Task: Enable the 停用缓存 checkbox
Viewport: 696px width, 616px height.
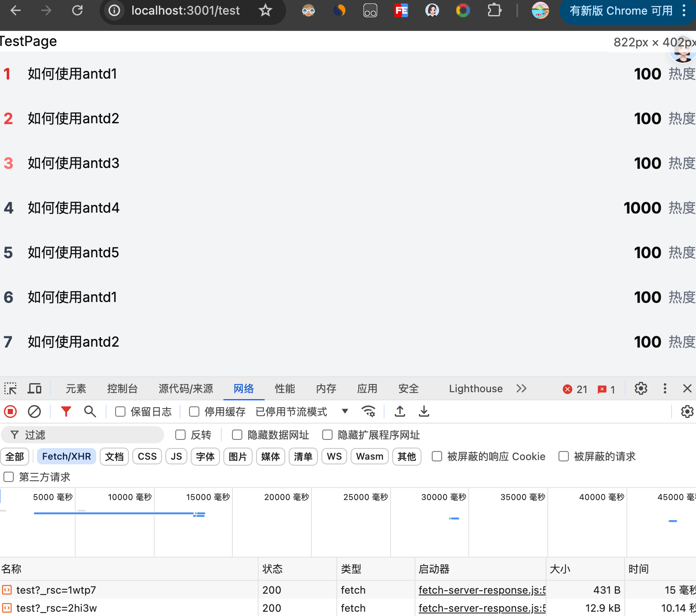Action: point(194,412)
